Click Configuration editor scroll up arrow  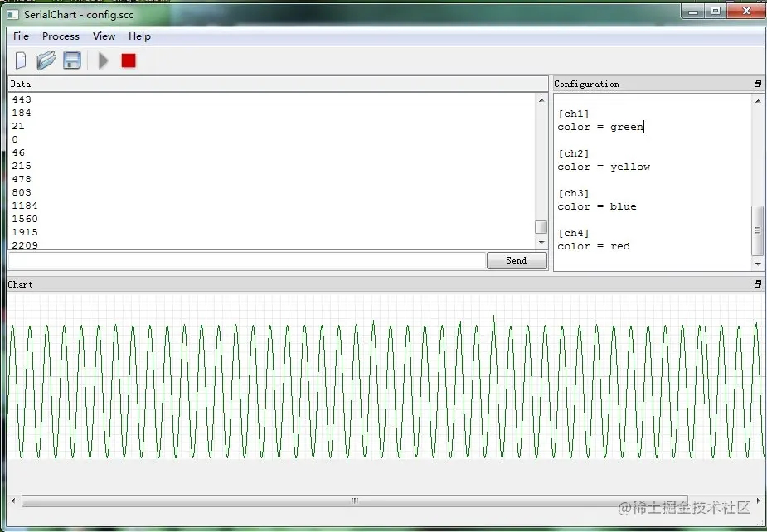pyautogui.click(x=758, y=101)
